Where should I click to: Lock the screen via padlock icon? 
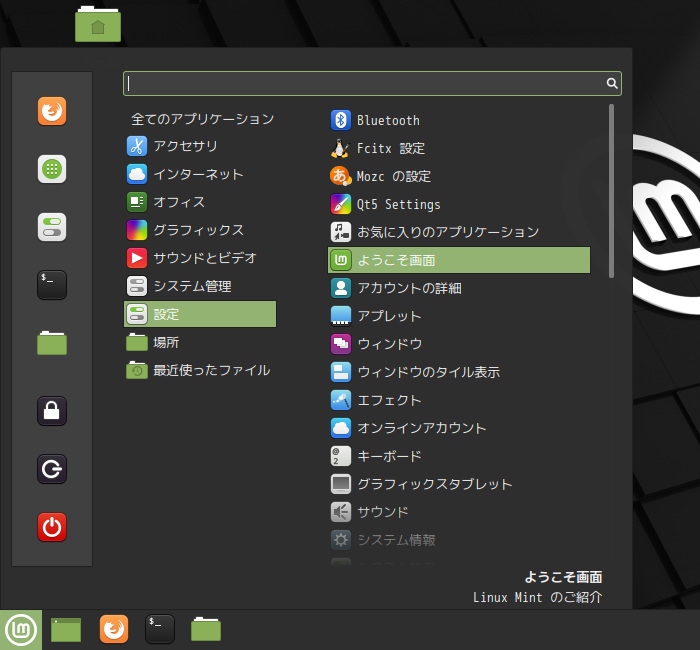[52, 411]
